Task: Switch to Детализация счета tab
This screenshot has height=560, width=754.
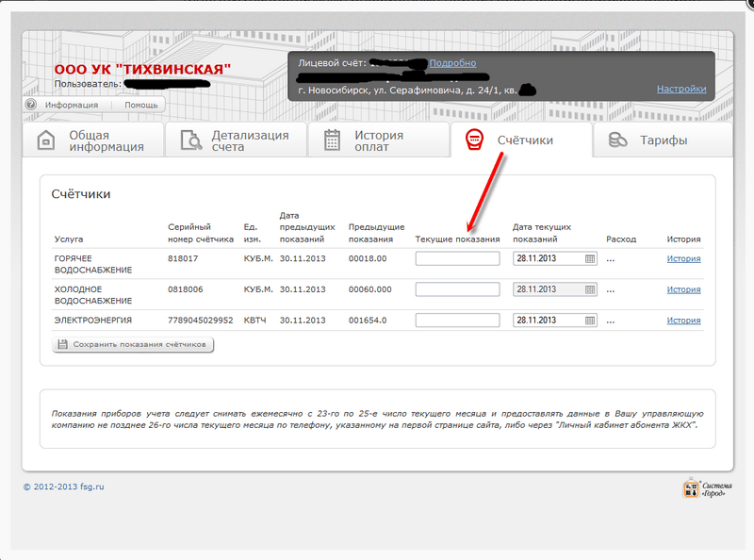Action: pos(237,140)
